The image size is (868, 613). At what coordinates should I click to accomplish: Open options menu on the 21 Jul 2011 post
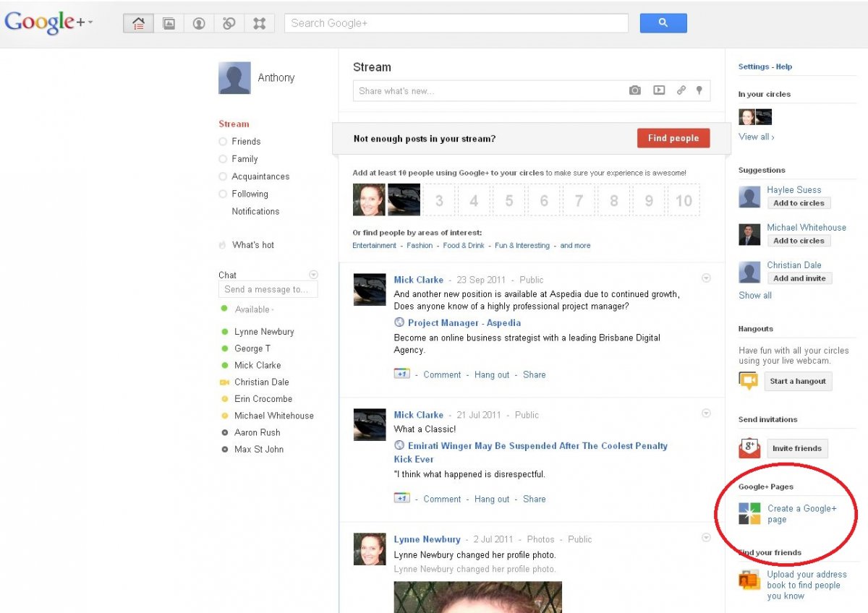[x=707, y=413]
